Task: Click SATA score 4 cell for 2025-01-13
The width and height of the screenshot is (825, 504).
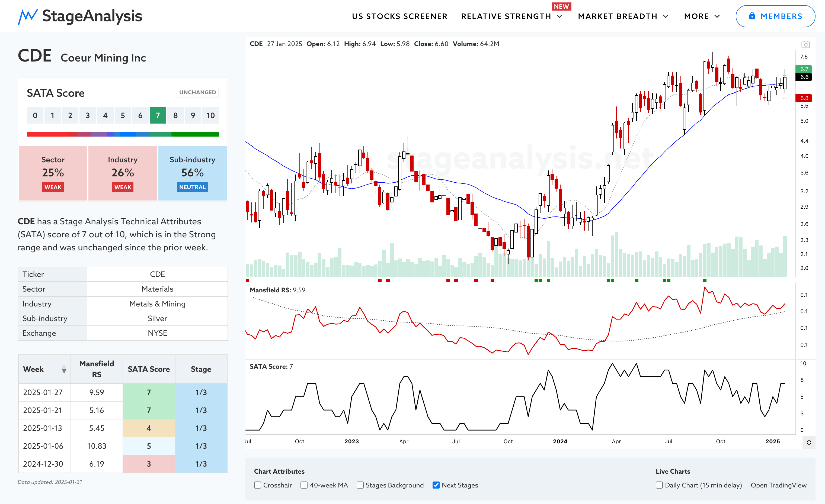Action: click(x=149, y=428)
